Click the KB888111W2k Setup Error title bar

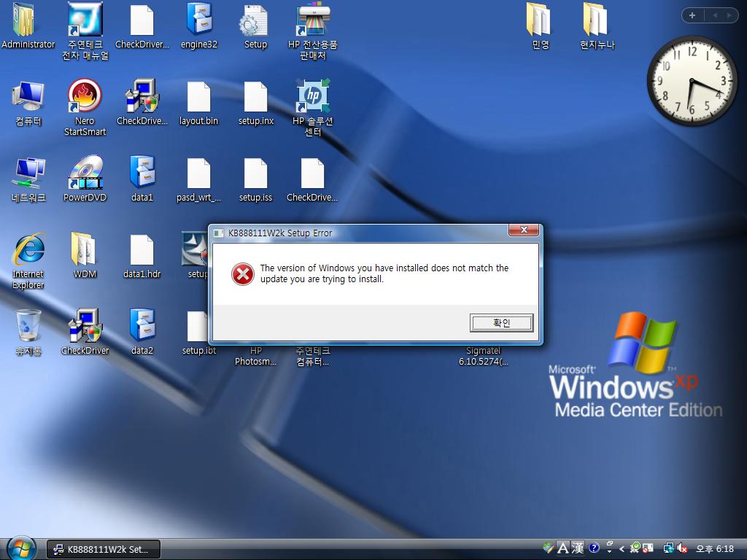(x=360, y=233)
